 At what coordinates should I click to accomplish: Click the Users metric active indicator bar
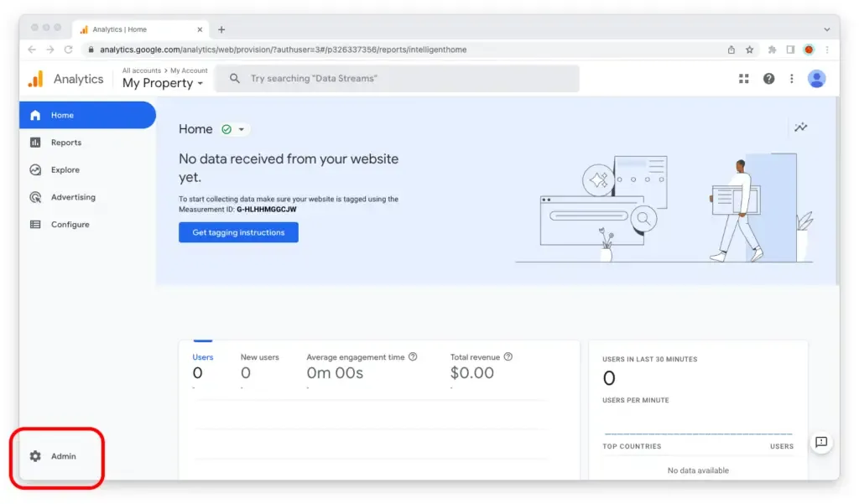[201, 340]
